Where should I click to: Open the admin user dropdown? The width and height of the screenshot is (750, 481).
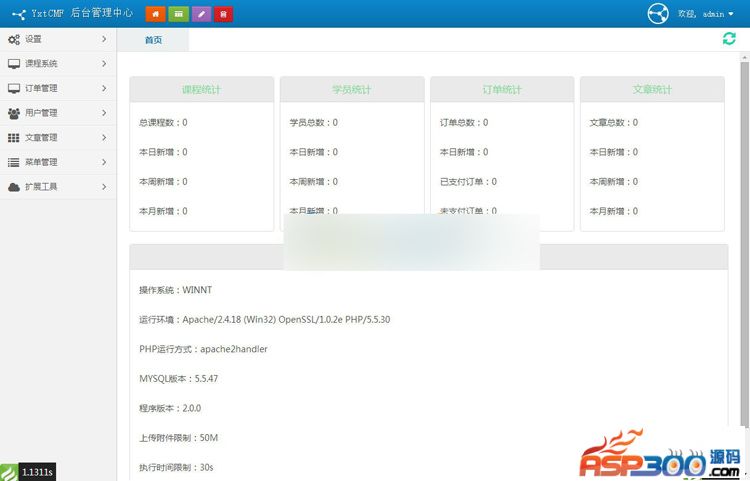point(706,14)
